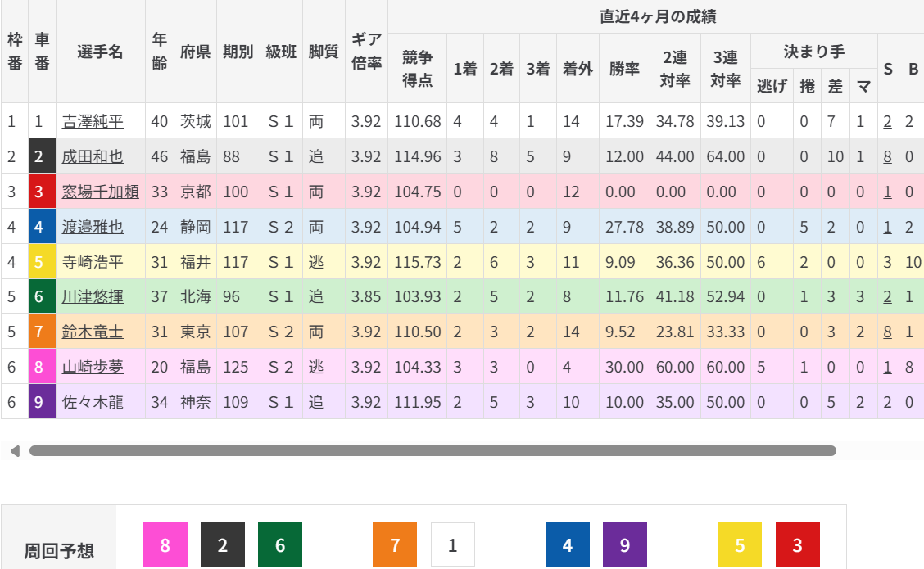Open racer 山崎歩夢 profile link

[93, 367]
